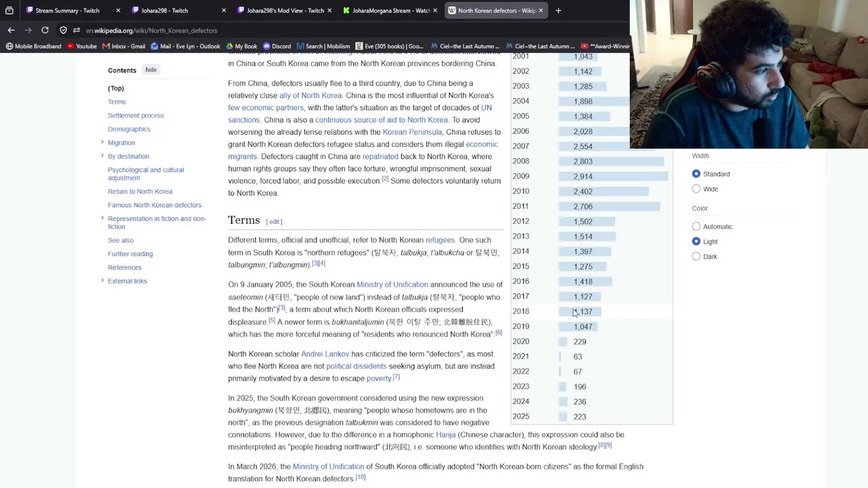Go to Demographics in contents
The image size is (868, 488).
point(129,129)
